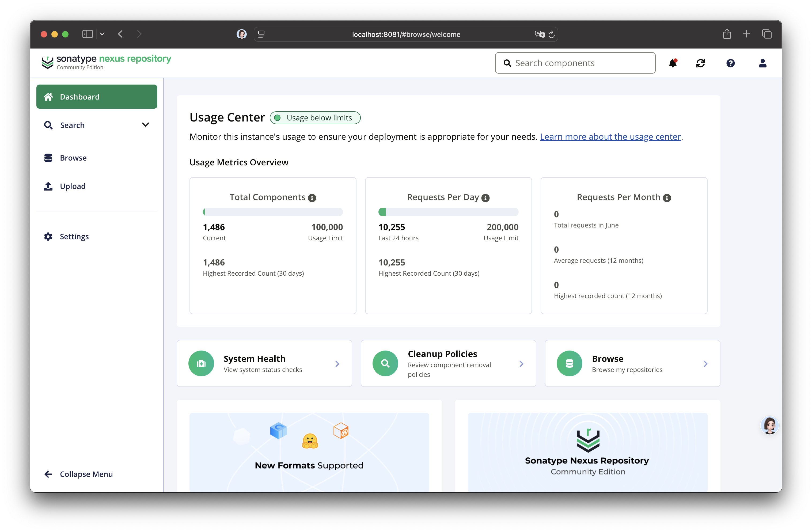This screenshot has width=812, height=532.
Task: Click the magnifier icon in the search box
Action: point(507,63)
